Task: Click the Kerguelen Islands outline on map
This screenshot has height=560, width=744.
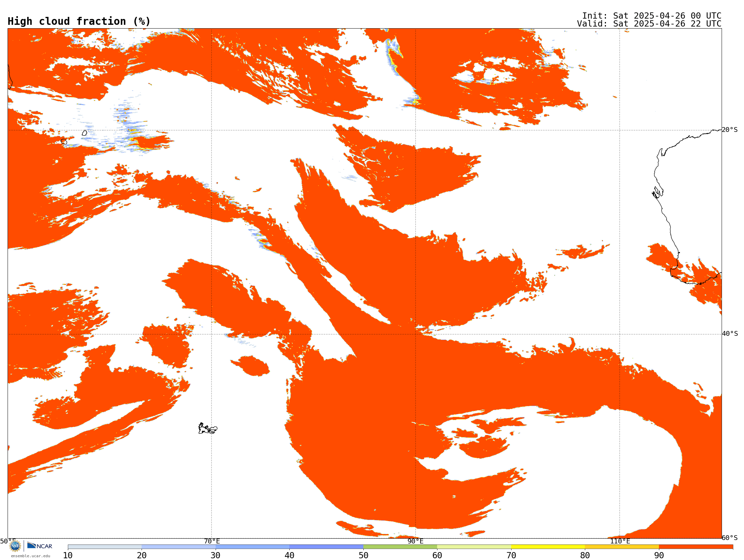Action: [x=208, y=428]
